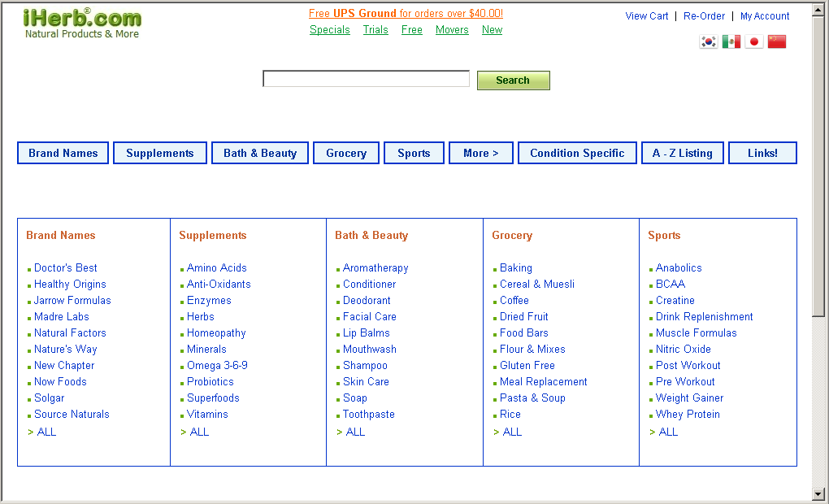Open the Probiotics link
The width and height of the screenshot is (829, 504).
click(211, 381)
